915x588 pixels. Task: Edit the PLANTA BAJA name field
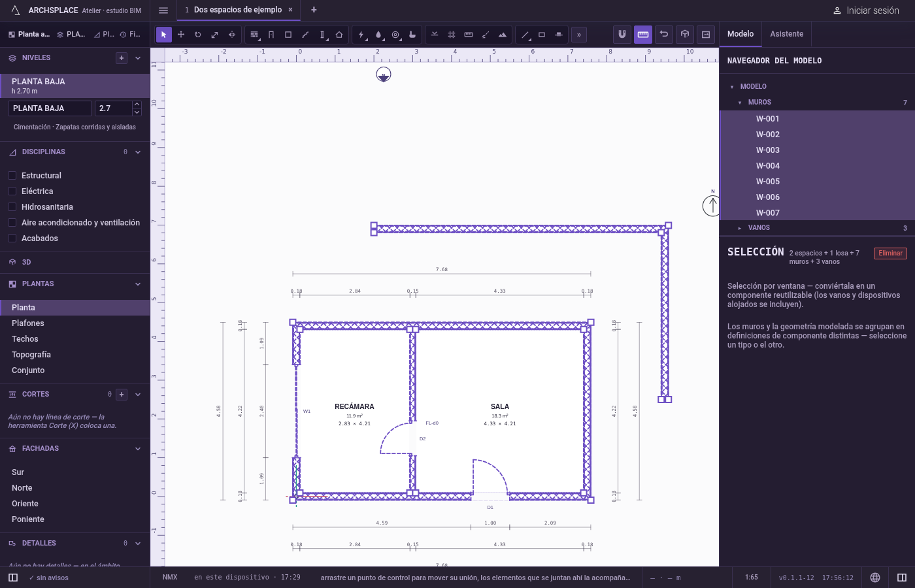tap(50, 108)
